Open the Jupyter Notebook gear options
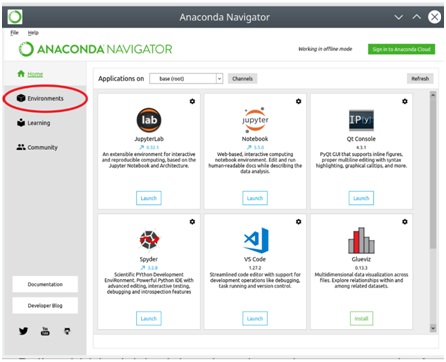 click(299, 101)
